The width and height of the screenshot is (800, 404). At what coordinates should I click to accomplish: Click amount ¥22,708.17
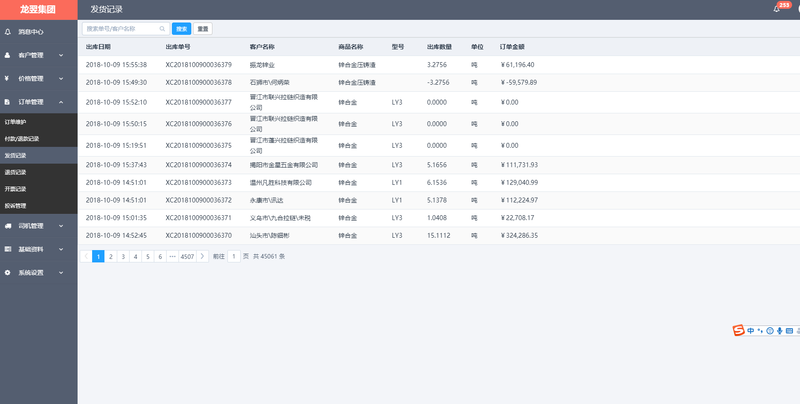(x=517, y=218)
